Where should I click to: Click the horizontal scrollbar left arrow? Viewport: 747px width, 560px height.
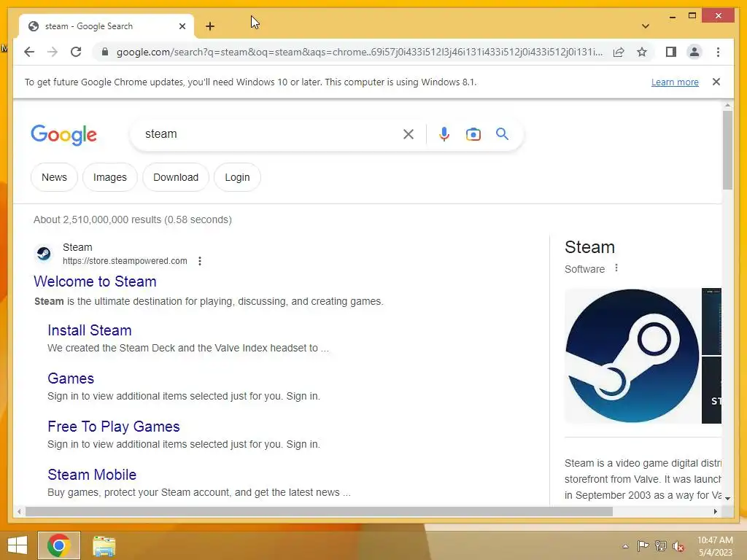pos(18,511)
